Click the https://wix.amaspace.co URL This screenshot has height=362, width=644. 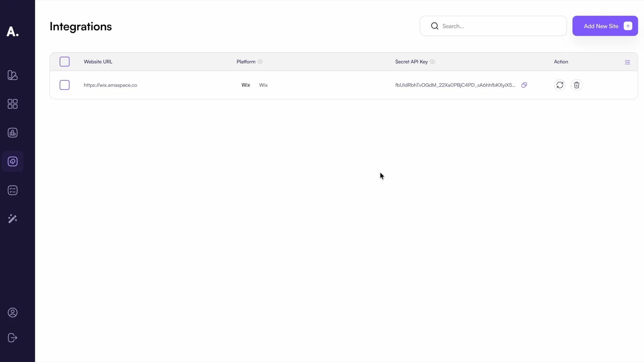pyautogui.click(x=110, y=85)
